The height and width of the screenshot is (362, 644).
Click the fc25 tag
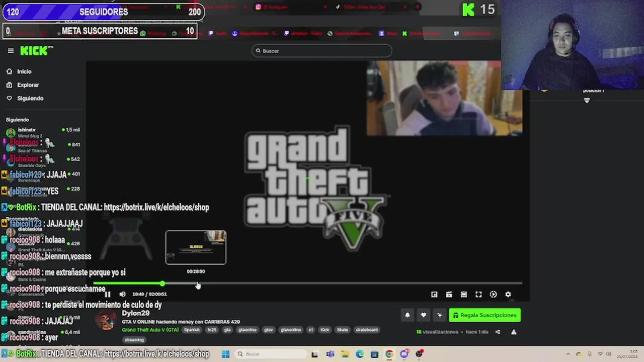pos(212,330)
